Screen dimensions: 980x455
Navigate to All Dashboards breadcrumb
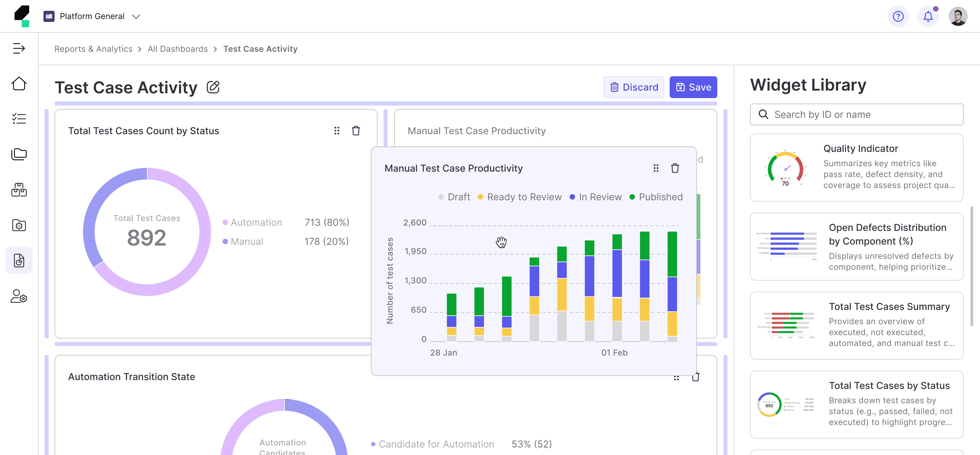(x=178, y=49)
